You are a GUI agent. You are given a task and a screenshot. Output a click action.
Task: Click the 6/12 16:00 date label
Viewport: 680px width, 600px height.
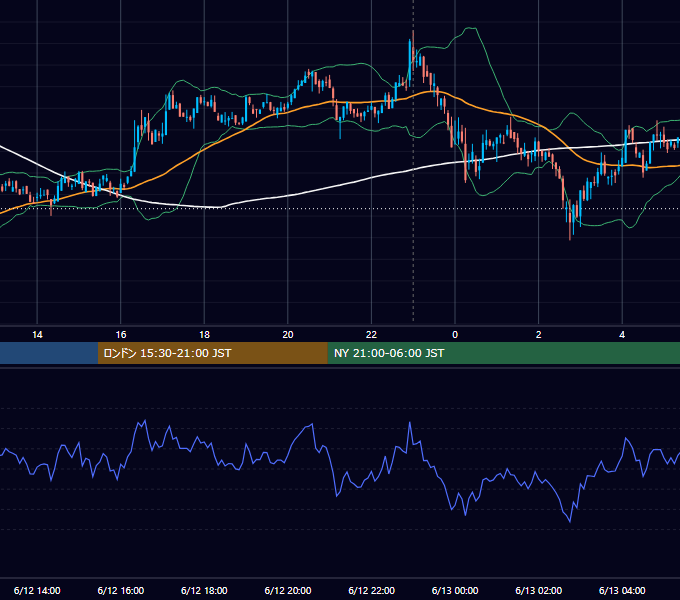click(x=121, y=590)
